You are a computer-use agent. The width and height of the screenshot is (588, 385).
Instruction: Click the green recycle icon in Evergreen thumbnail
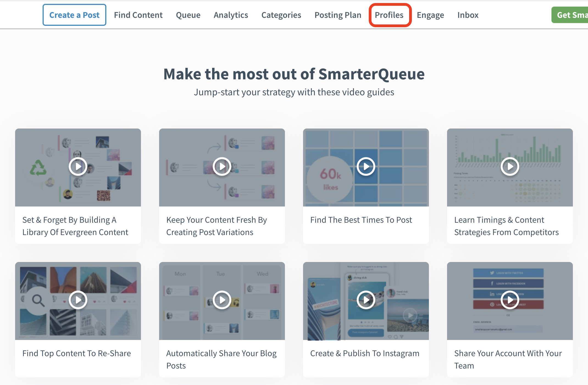[x=38, y=168]
